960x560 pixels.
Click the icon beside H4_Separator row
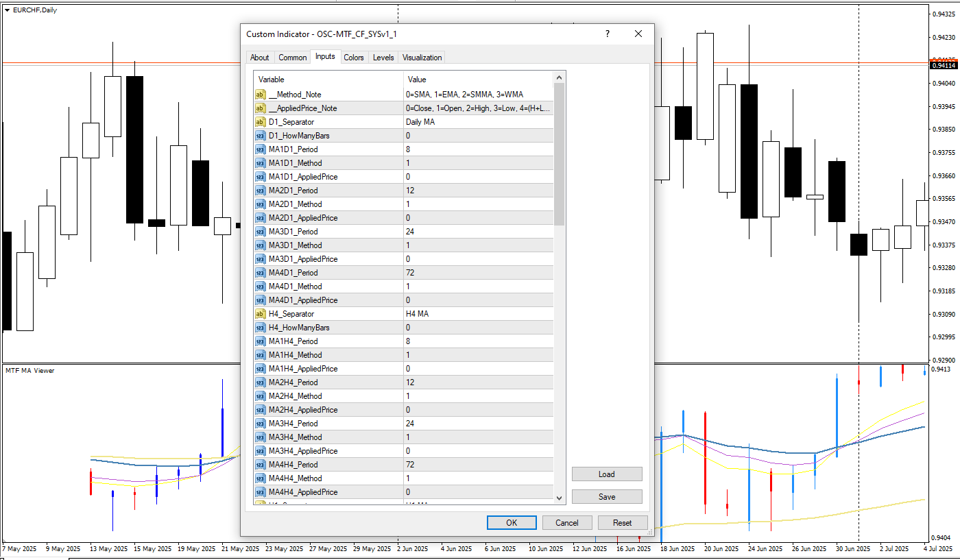pos(260,314)
